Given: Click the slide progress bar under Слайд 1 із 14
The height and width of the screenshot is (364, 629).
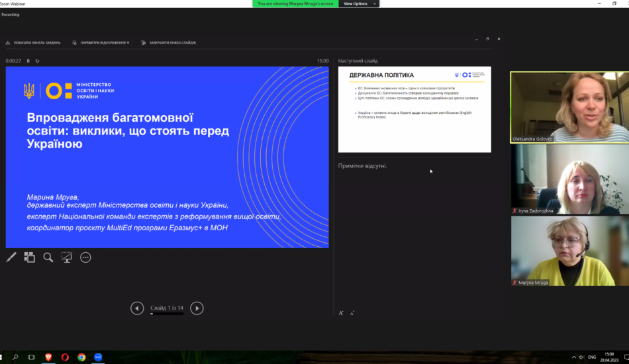Looking at the screenshot, I should (167, 314).
